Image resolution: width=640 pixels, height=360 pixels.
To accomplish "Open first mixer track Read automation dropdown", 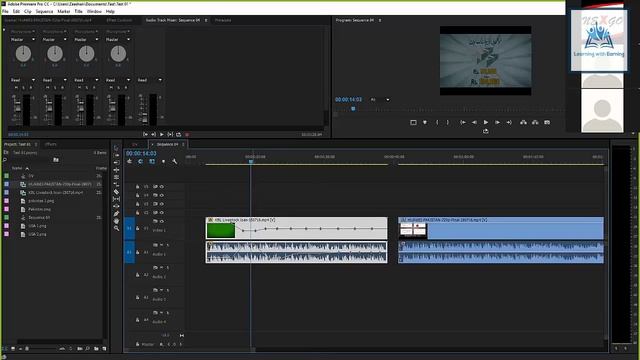I will coord(23,80).
